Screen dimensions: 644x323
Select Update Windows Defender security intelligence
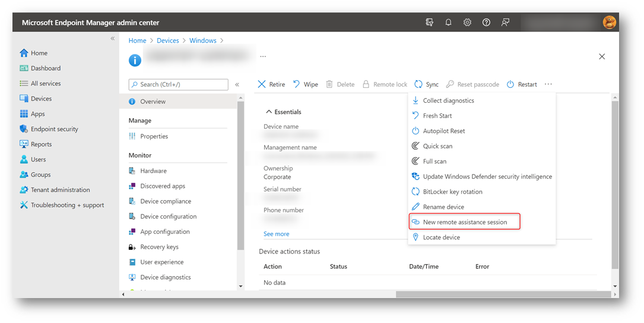point(482,177)
